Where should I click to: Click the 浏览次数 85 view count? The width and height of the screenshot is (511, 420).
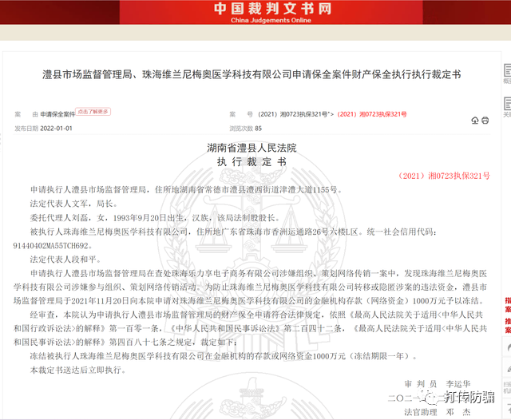click(245, 129)
